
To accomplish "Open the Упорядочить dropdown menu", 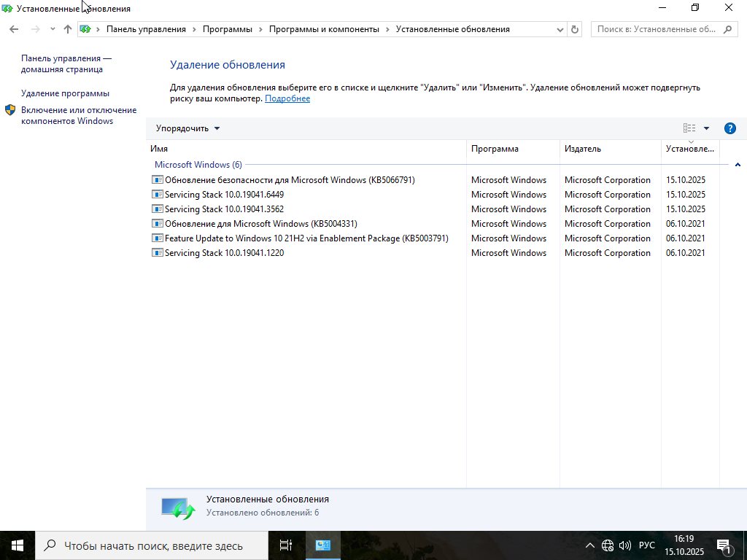I will tap(187, 128).
